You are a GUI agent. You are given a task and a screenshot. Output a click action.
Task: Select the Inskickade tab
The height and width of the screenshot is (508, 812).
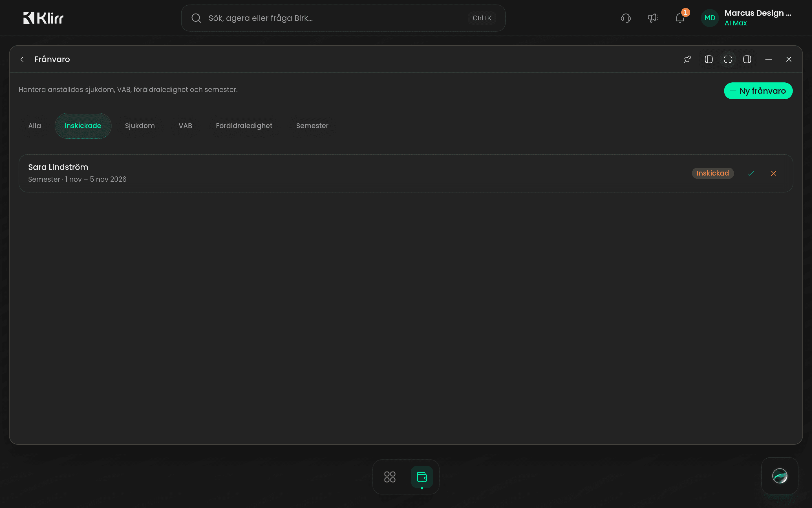[x=83, y=126]
